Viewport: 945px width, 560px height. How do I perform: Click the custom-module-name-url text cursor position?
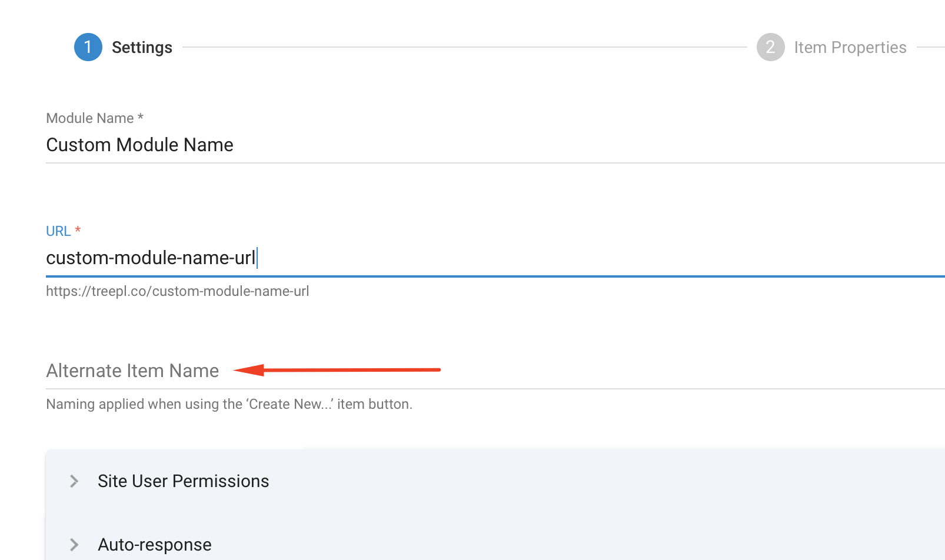click(258, 258)
